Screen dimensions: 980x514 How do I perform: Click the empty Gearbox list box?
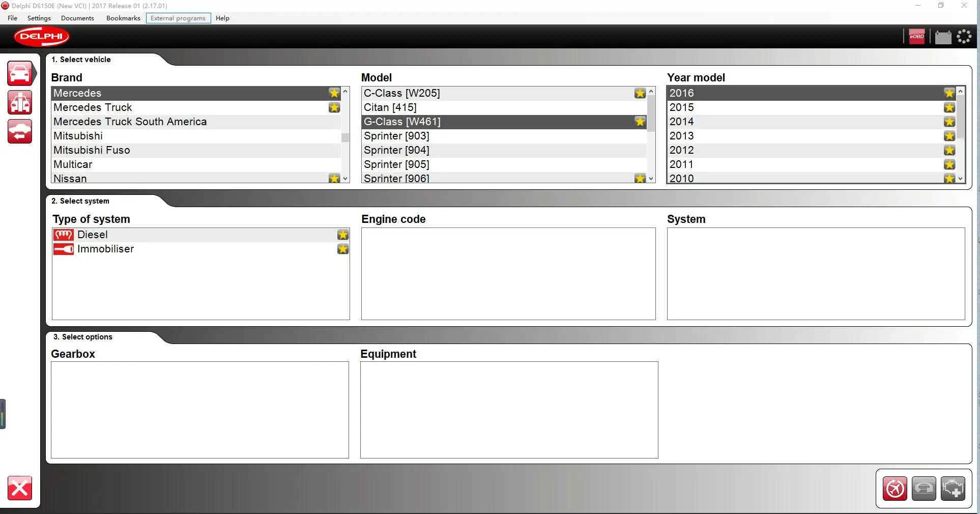(x=200, y=410)
